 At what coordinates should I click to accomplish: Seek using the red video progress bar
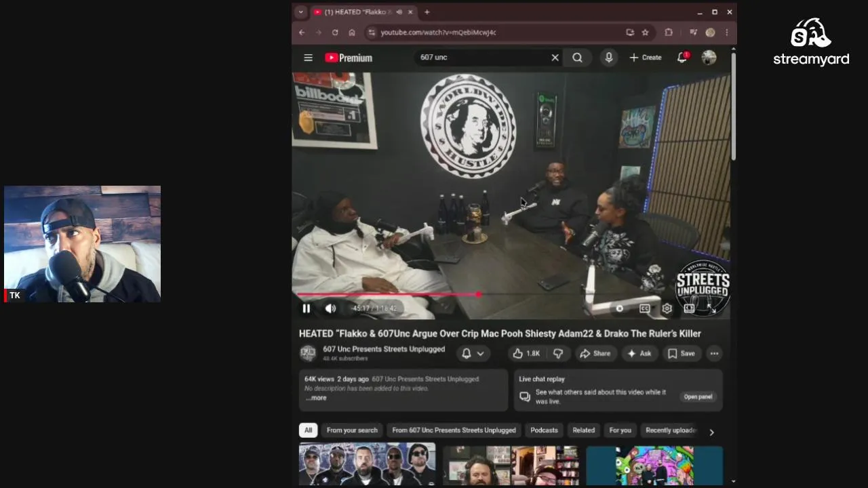tap(511, 295)
